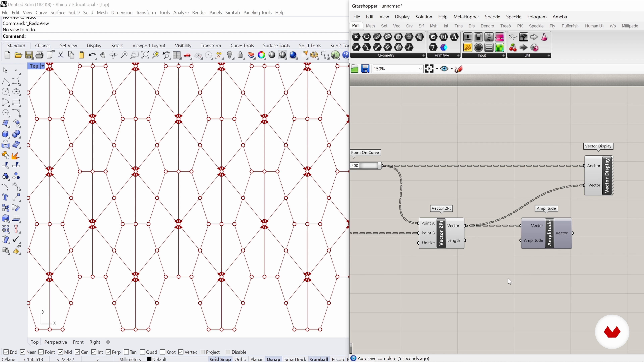Screen dimensions: 644x362
Task: Click the padlock Lock objects icon
Action: [240, 55]
